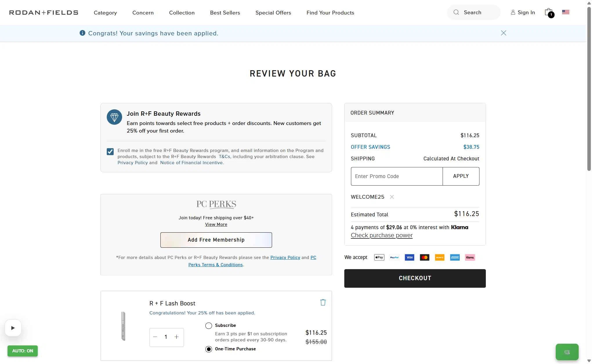This screenshot has height=364, width=592.
Task: Select the Subscribe radio option
Action: click(209, 326)
